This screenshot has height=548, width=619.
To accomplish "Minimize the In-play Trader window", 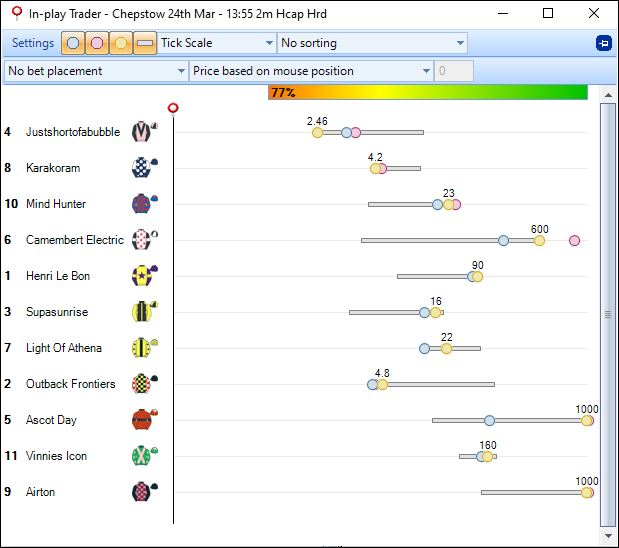I will (x=503, y=13).
